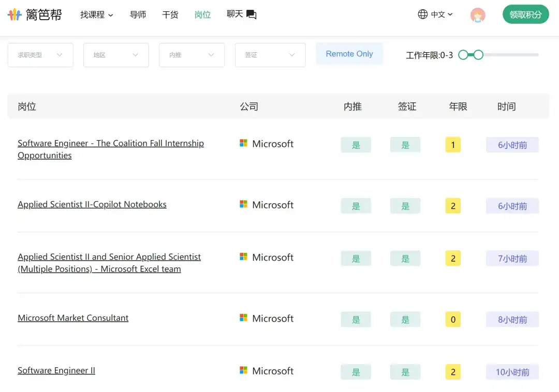The image size is (559, 392).
Task: Click 年限 badge 1 in Internship row
Action: [x=453, y=145]
